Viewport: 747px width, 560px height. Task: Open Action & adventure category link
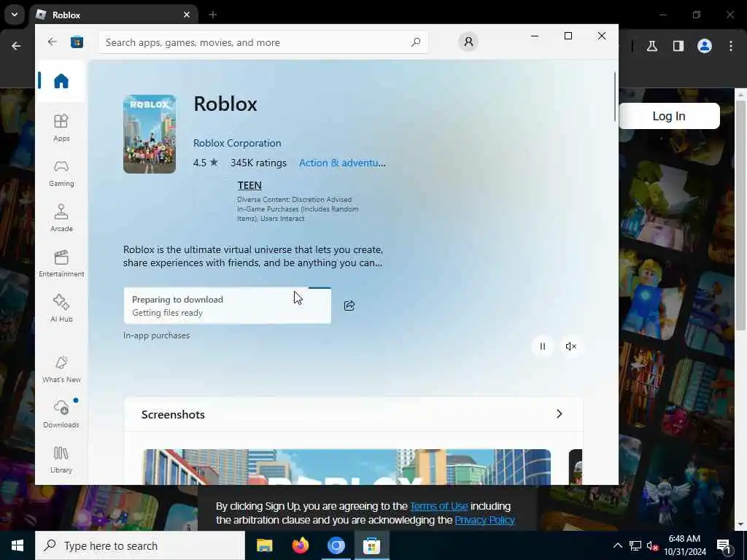coord(342,163)
